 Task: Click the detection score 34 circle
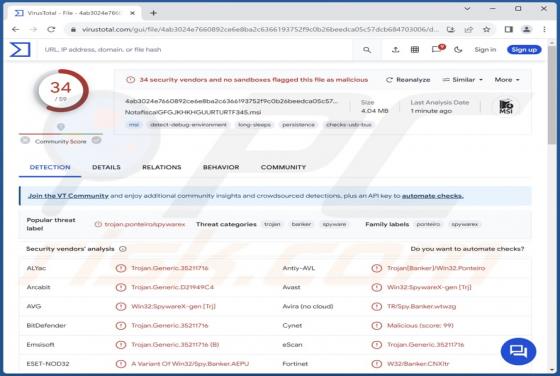tap(61, 90)
